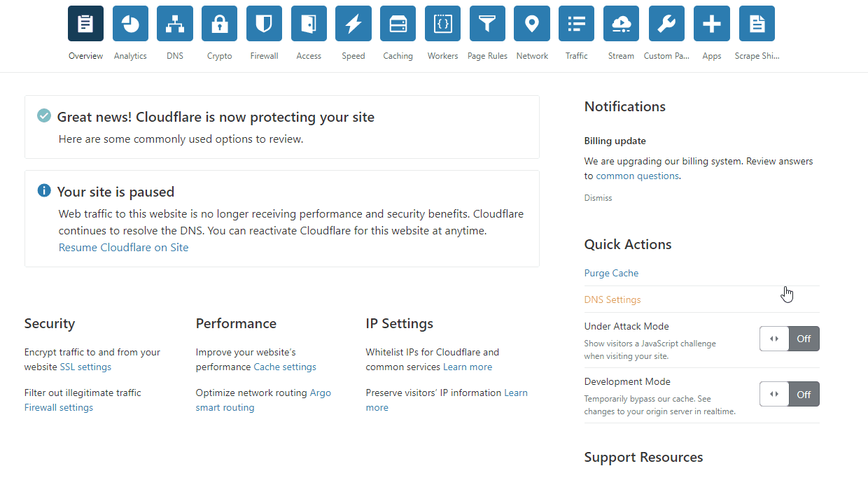
Task: Open the Caching drive icon
Action: [x=398, y=24]
